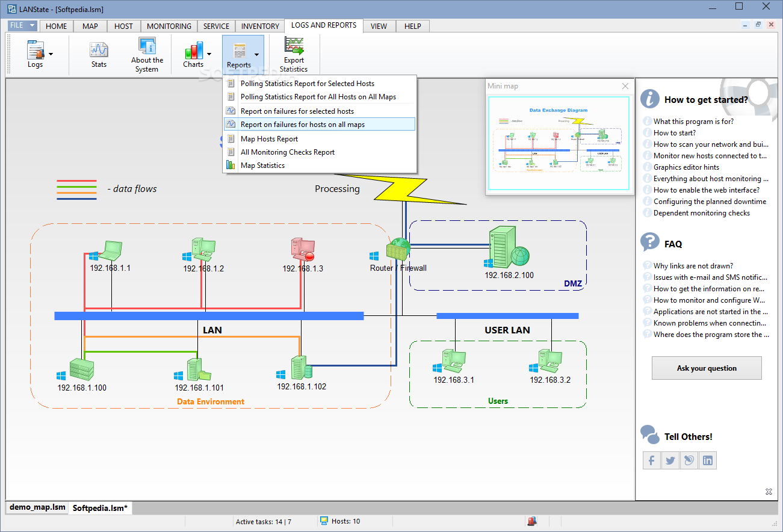The image size is (783, 532).
Task: Open the HOST ribbon tab
Action: click(x=123, y=26)
